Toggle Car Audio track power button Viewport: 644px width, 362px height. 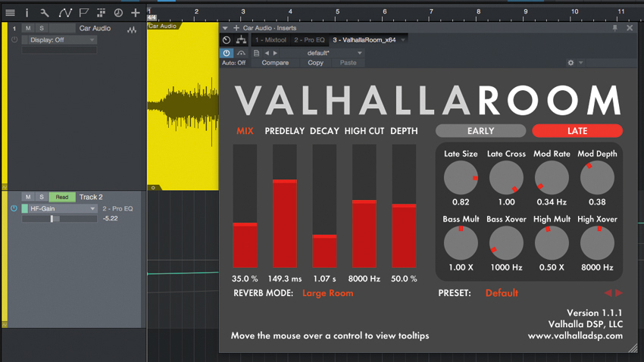click(14, 40)
